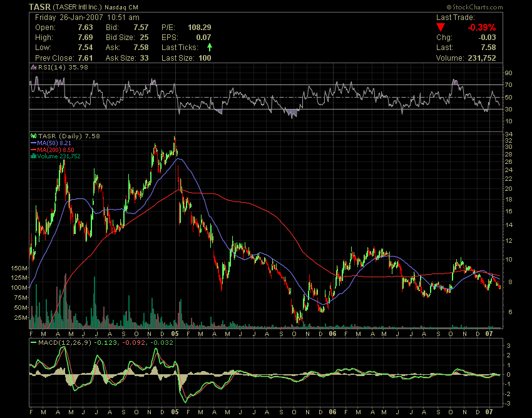Viewport: 532px width, 418px height.
Task: Click the 05 year marker under the price chart
Action: 175,334
